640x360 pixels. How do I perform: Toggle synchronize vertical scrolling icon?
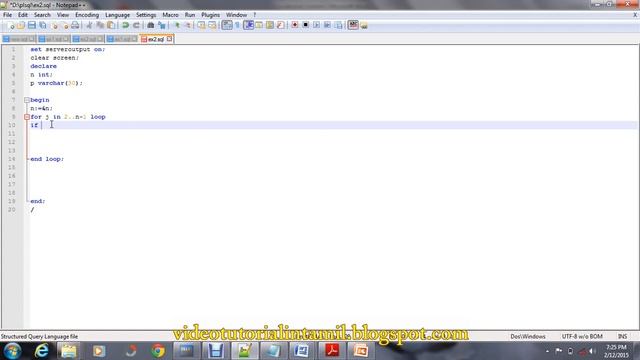click(202, 25)
